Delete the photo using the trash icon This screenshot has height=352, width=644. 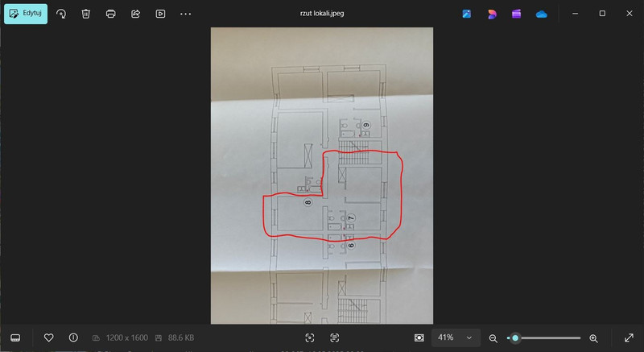tap(86, 14)
